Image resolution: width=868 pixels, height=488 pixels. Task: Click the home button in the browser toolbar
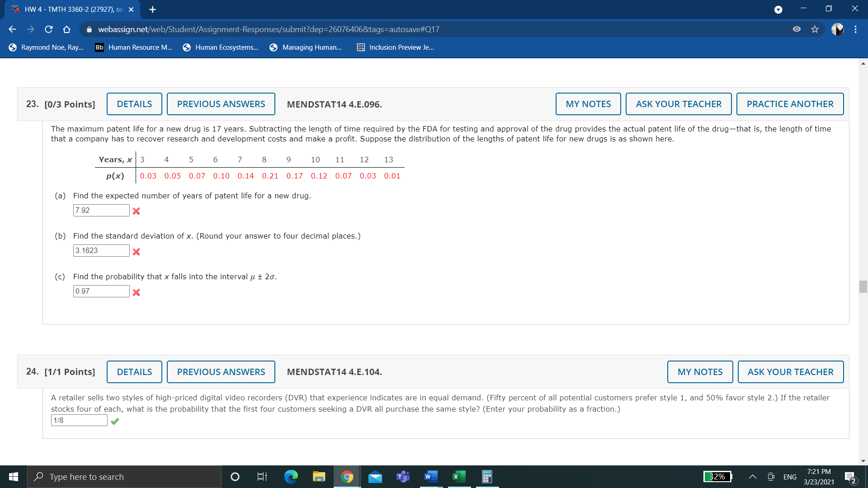(66, 29)
